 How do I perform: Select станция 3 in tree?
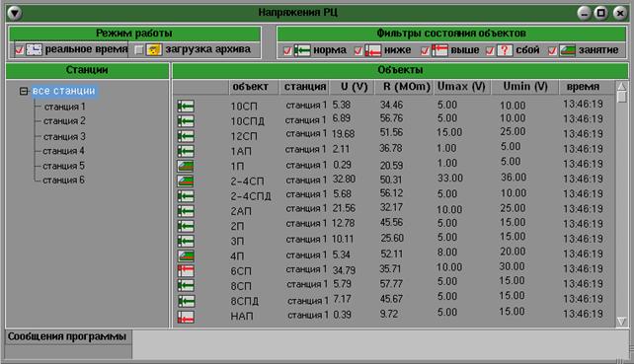[64, 136]
